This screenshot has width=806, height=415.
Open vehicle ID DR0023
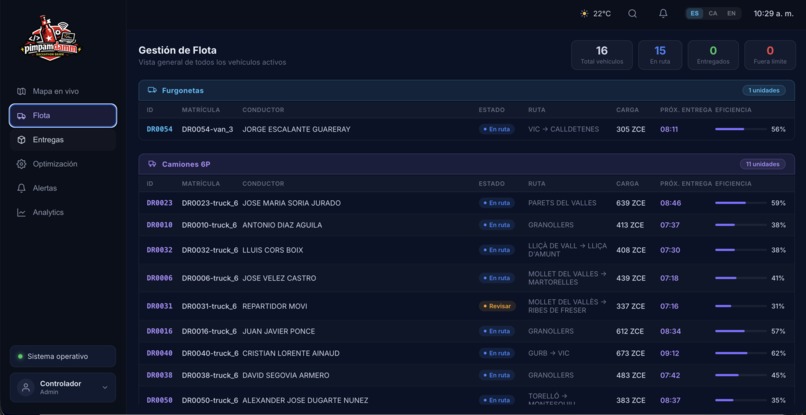[x=159, y=203]
